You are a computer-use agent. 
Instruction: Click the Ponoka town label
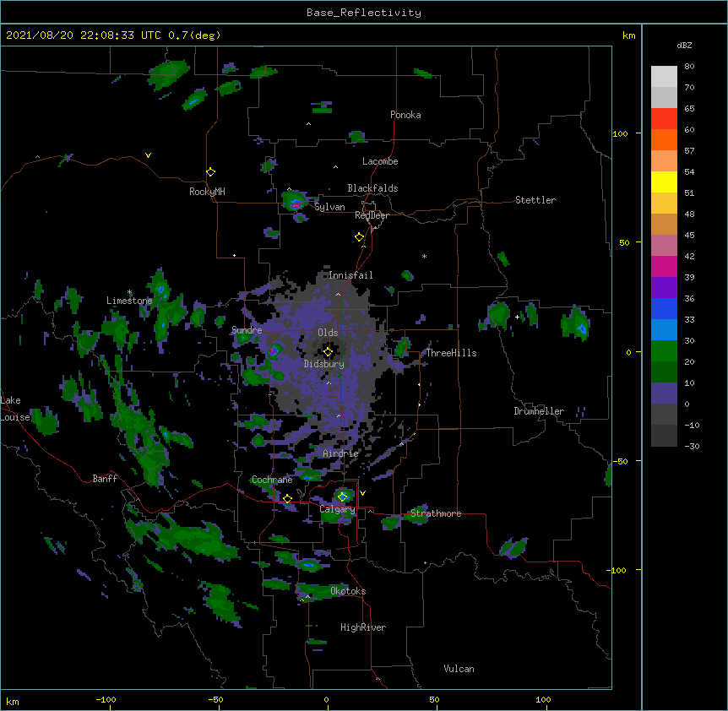point(405,115)
